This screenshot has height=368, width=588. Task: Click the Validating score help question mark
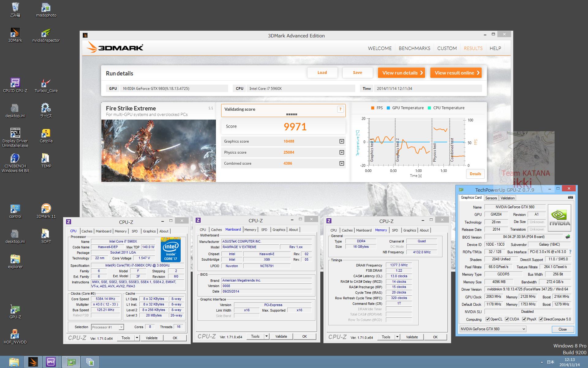pyautogui.click(x=340, y=109)
